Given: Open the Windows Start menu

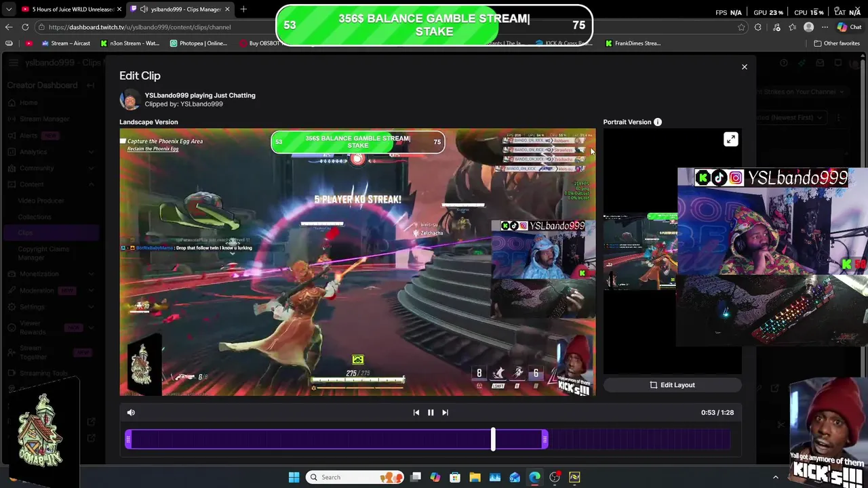Looking at the screenshot, I should 294,477.
